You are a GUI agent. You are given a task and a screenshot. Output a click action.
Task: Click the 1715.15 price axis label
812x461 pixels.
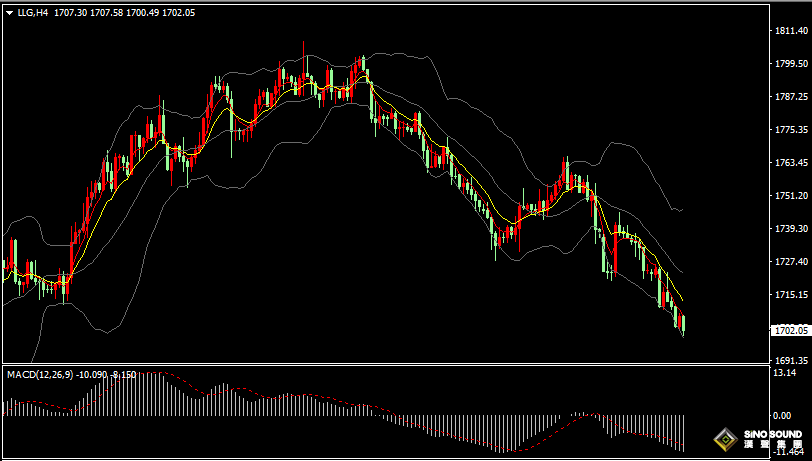click(x=790, y=295)
